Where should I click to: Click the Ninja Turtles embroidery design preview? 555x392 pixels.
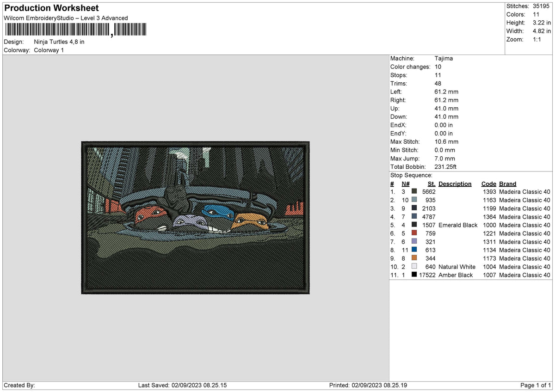pos(195,218)
